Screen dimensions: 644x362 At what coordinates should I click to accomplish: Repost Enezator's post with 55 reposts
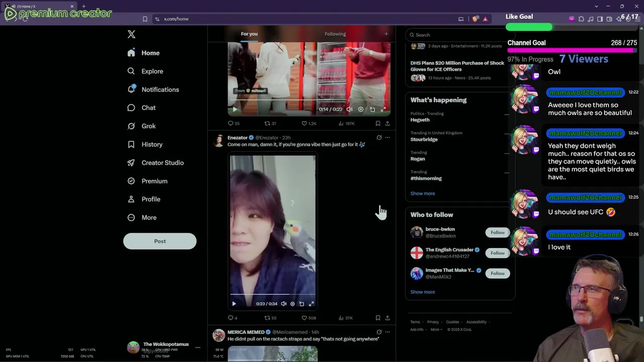click(271, 318)
